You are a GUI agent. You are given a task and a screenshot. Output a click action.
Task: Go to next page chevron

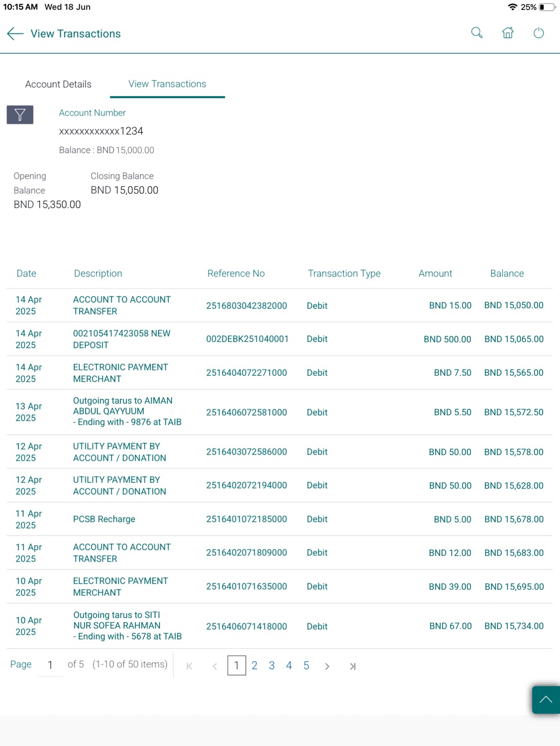click(327, 666)
